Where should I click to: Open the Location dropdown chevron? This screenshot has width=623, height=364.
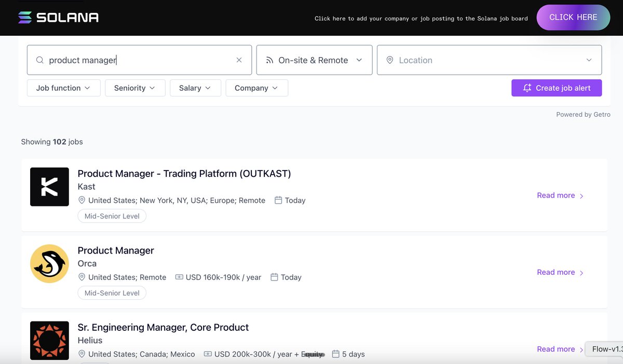(589, 60)
